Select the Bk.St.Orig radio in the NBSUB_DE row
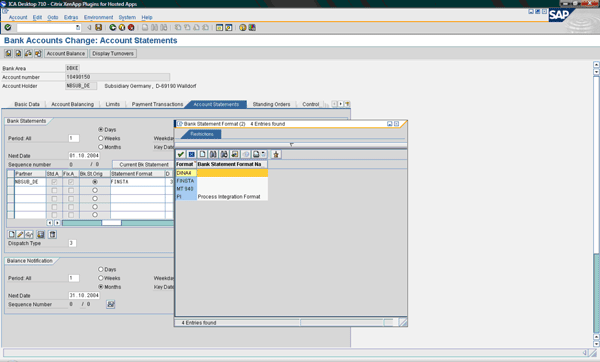The height and width of the screenshot is (362, 600). (95, 182)
